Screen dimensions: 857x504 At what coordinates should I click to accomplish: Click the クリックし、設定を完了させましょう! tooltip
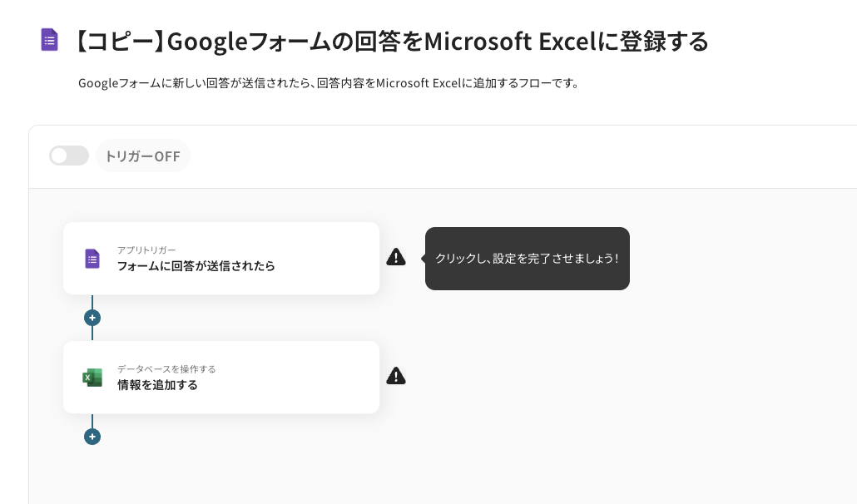[x=527, y=259]
